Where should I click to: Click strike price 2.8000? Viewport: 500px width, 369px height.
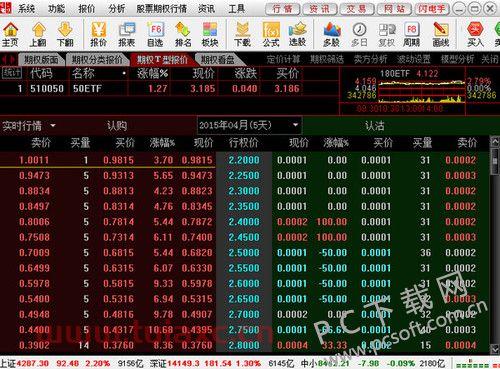pyautogui.click(x=244, y=345)
